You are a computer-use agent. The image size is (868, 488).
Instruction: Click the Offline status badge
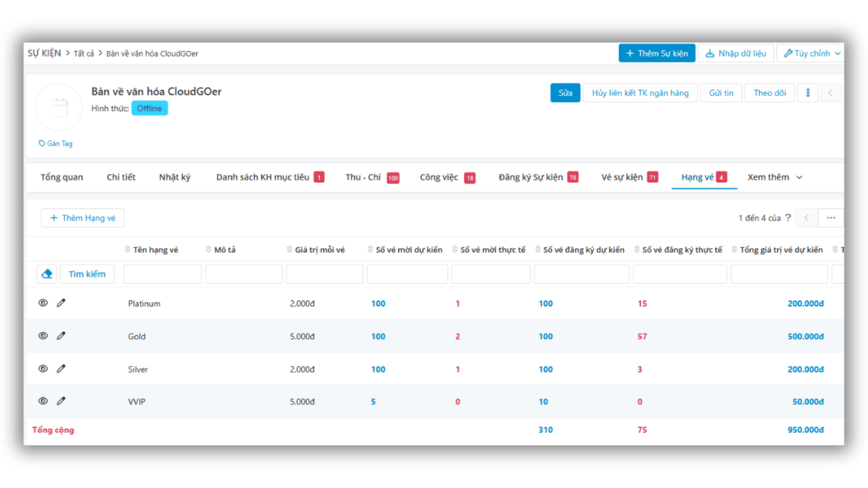click(x=149, y=108)
